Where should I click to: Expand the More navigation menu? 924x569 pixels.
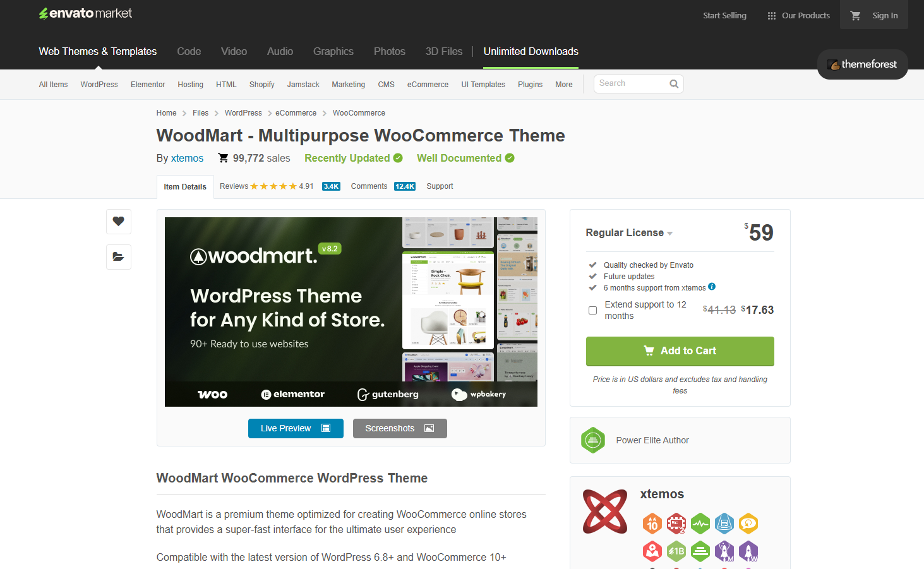(x=563, y=84)
